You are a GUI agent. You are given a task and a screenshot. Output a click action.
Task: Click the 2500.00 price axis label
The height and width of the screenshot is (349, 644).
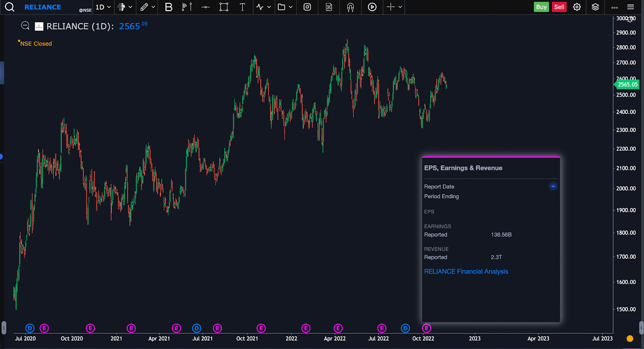coord(626,95)
